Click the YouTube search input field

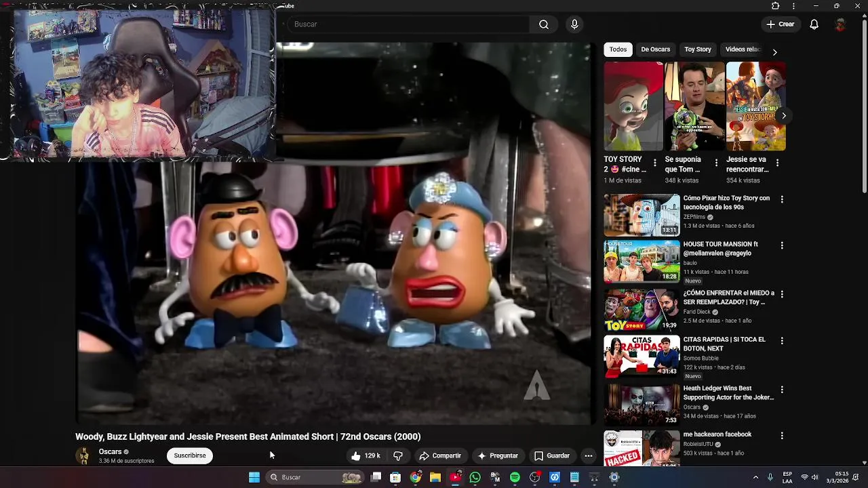click(407, 24)
